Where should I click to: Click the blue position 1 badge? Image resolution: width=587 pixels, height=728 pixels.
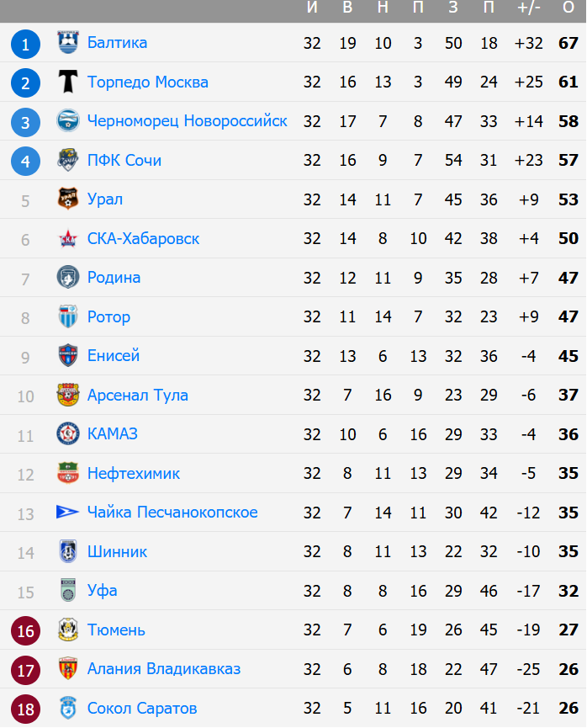[25, 44]
